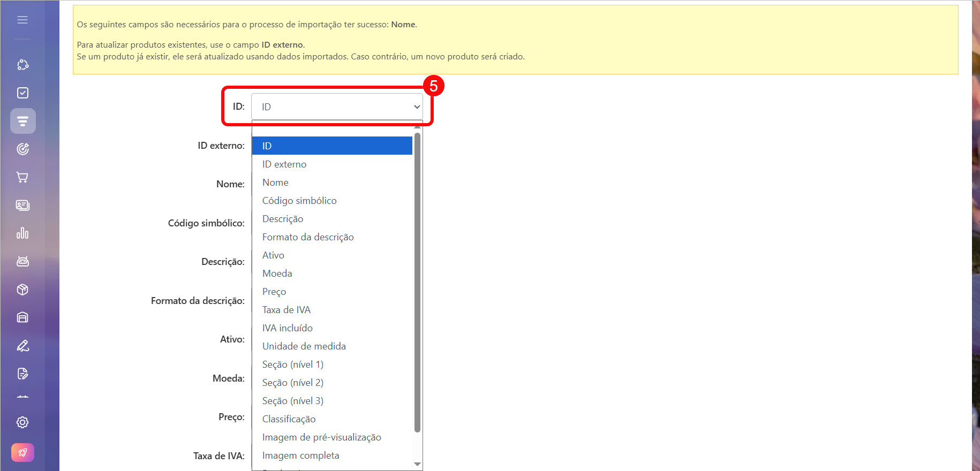
Task: Choose 'Nome' option in dropdown list
Action: (x=275, y=183)
